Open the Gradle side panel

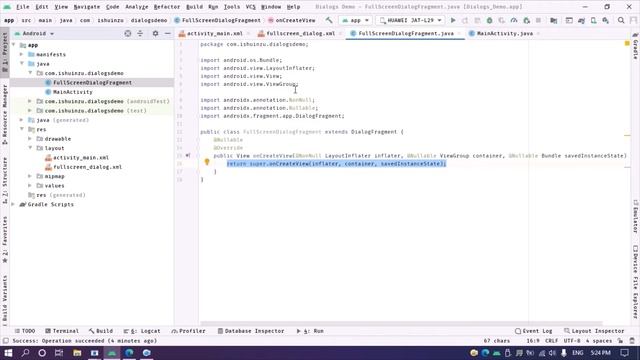636,48
